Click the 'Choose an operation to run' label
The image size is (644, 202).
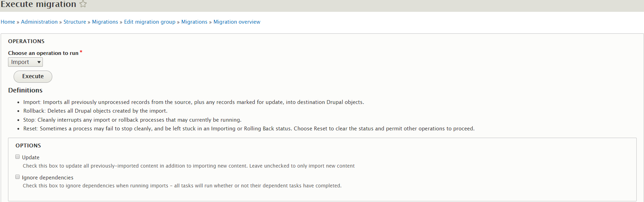click(43, 53)
